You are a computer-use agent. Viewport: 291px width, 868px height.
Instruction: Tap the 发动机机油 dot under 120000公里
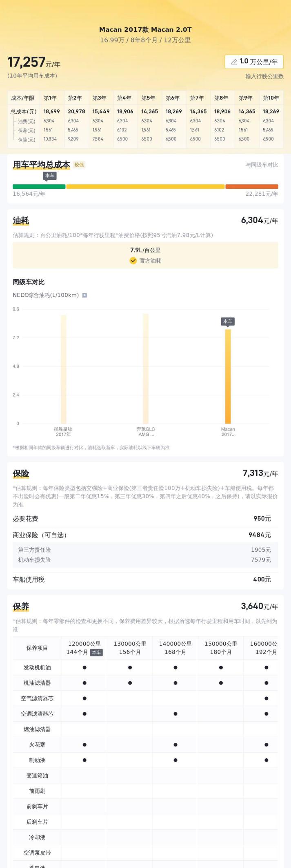click(84, 668)
